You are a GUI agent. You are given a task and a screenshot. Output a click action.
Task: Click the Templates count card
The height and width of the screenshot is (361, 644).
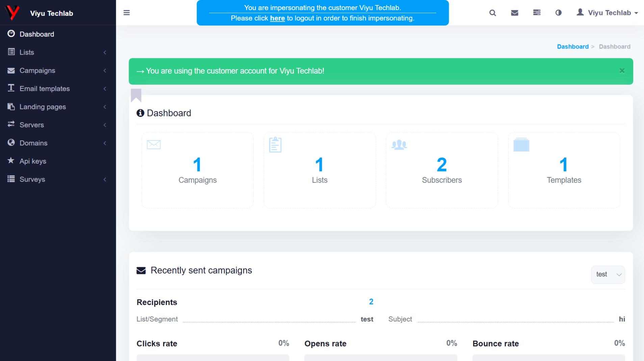coord(564,170)
